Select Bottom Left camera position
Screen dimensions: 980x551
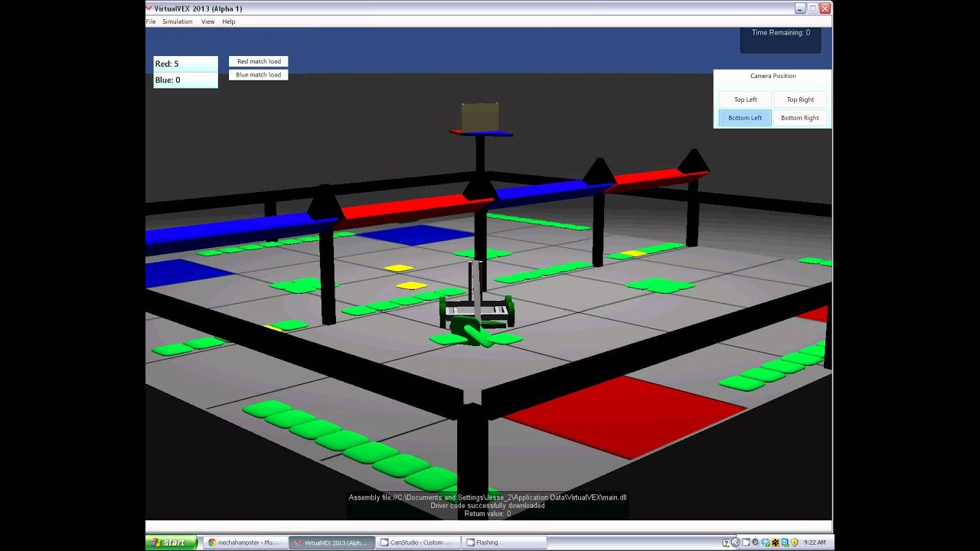tap(745, 118)
